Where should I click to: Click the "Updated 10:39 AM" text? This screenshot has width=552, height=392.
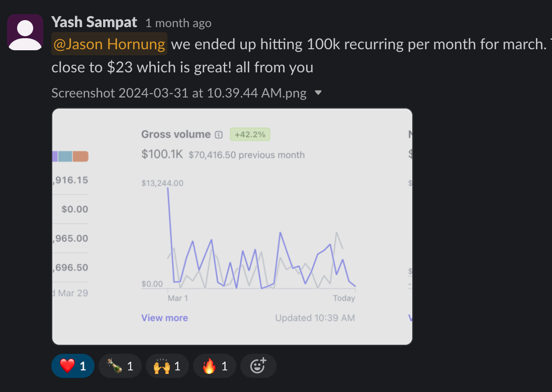click(x=315, y=318)
